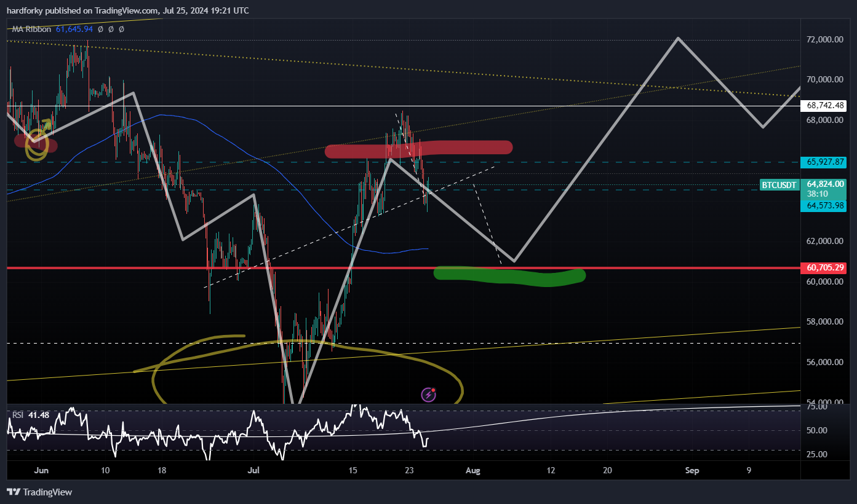Select the RSI indicator label
This screenshot has width=857, height=504.
click(17, 415)
